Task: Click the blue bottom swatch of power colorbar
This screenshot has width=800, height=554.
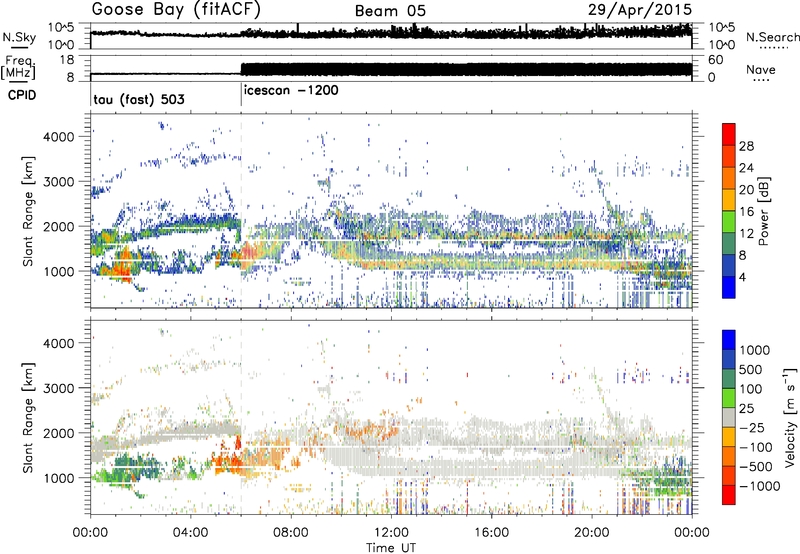Action: (x=729, y=287)
